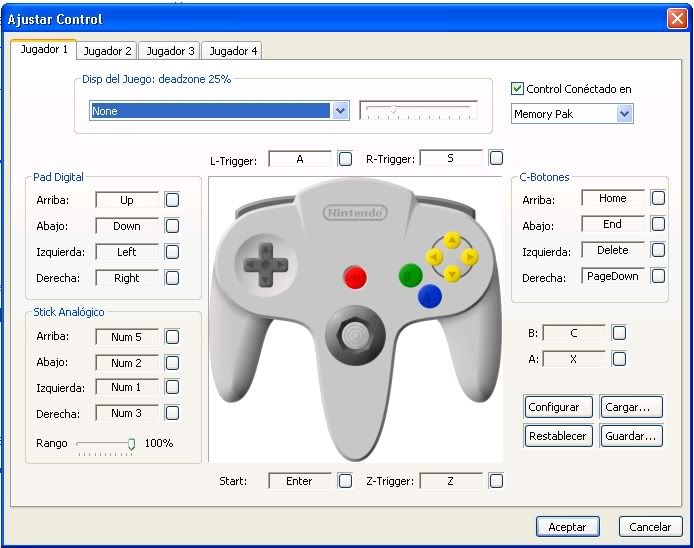Click the blue A button on controller image
The width and height of the screenshot is (694, 548).
click(430, 296)
